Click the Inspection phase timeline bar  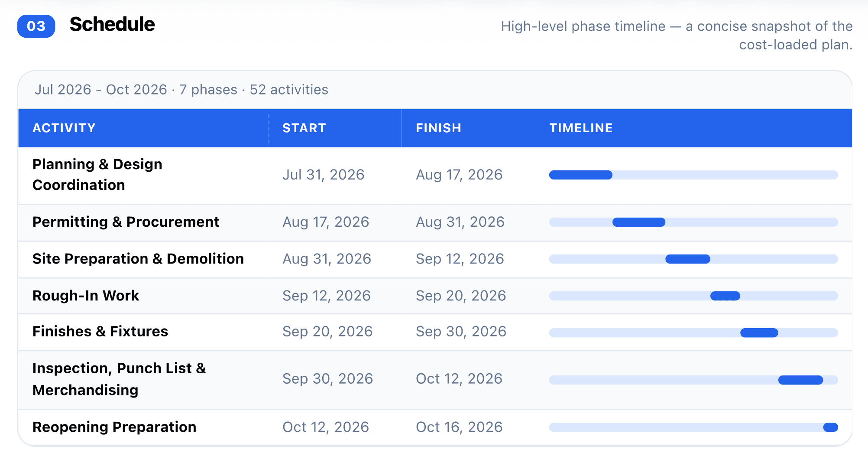click(x=800, y=380)
